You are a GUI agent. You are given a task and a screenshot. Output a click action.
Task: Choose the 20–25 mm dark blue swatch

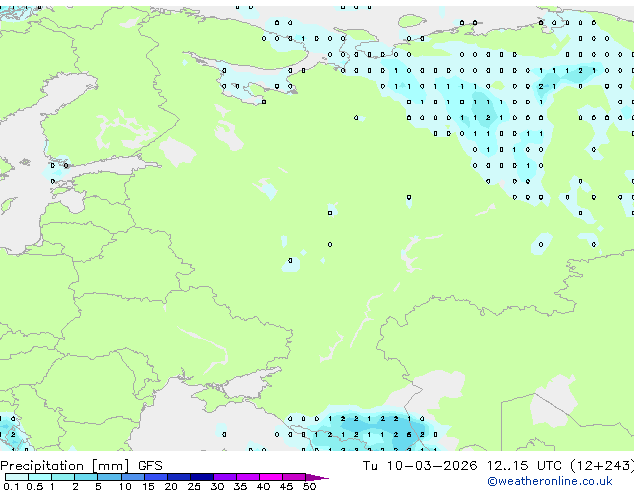point(179,477)
